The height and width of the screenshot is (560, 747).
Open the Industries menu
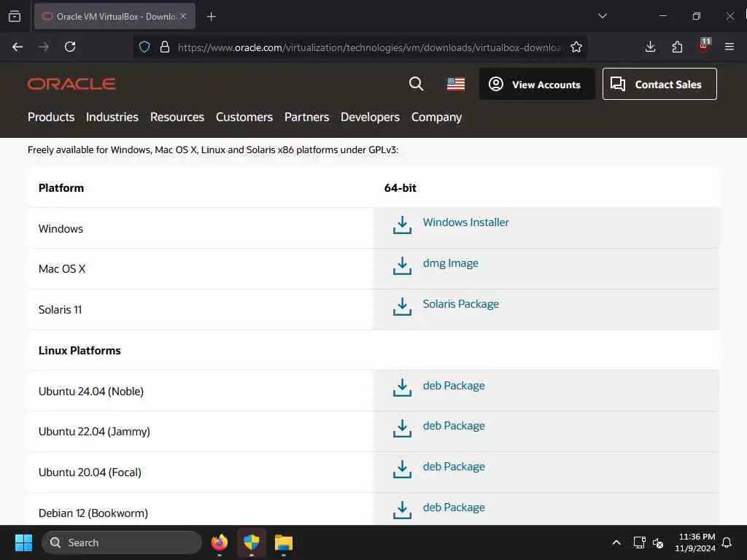[112, 117]
